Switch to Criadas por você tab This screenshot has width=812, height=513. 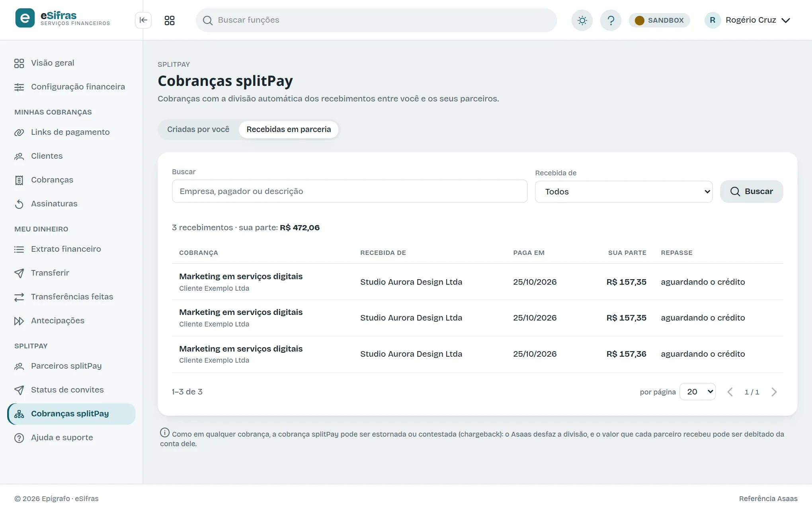pos(198,129)
